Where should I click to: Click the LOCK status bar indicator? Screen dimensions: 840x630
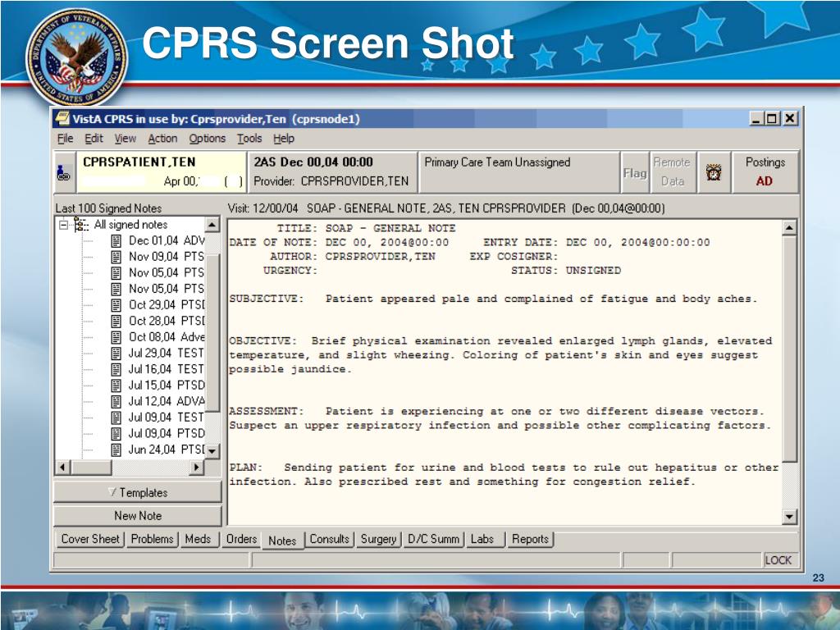click(x=778, y=560)
